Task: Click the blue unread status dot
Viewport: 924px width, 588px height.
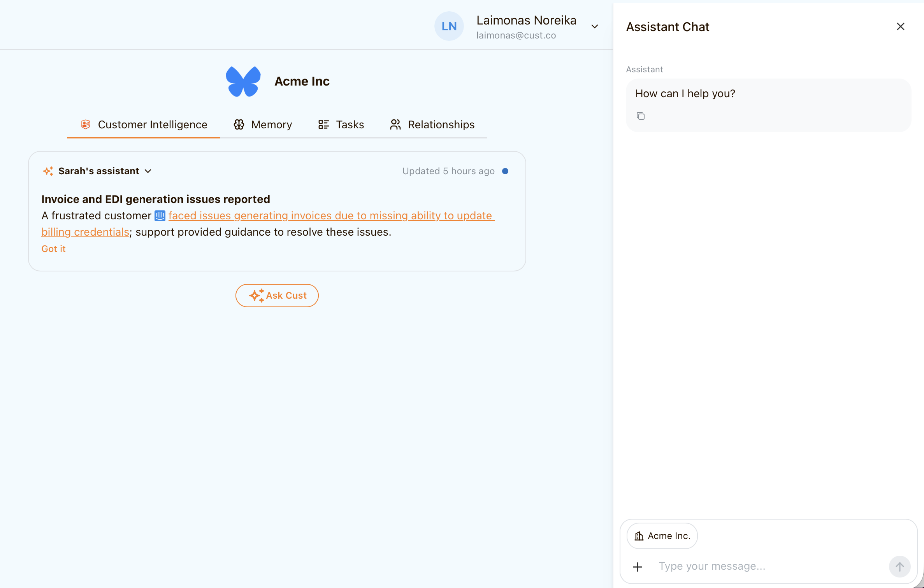Action: pos(505,171)
